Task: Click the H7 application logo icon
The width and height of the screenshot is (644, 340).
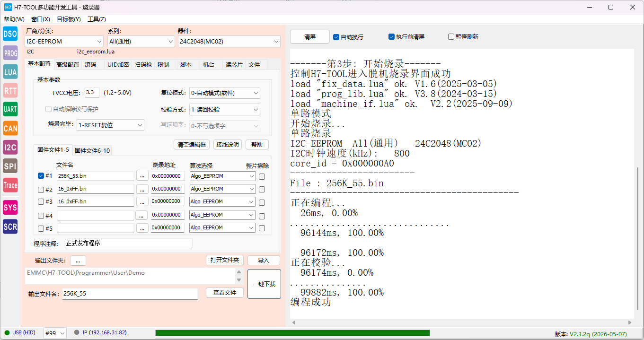Action: point(8,7)
